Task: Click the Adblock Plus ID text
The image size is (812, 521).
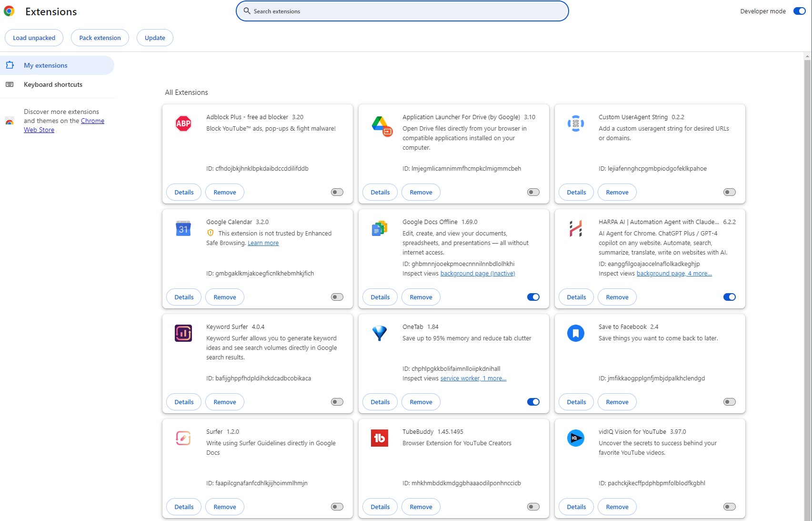Action: click(257, 169)
